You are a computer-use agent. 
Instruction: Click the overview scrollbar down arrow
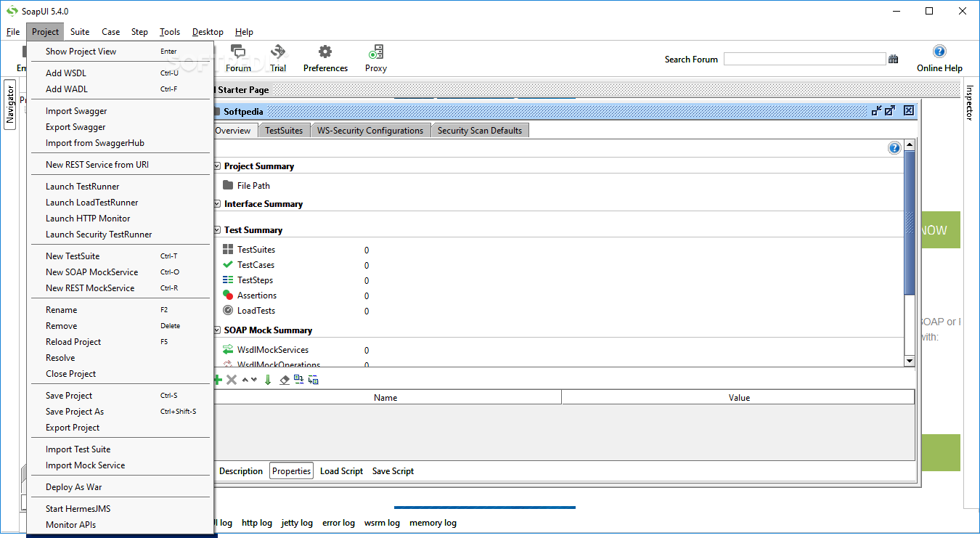(910, 361)
